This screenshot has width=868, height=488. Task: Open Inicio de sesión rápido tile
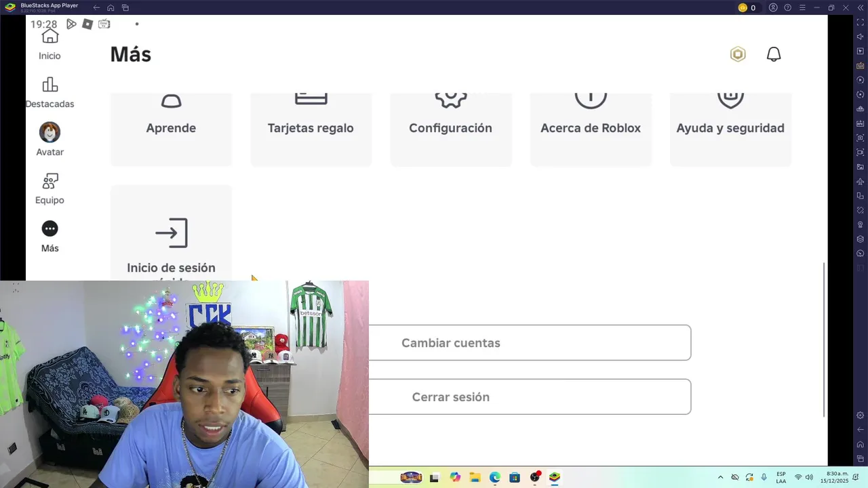click(171, 234)
